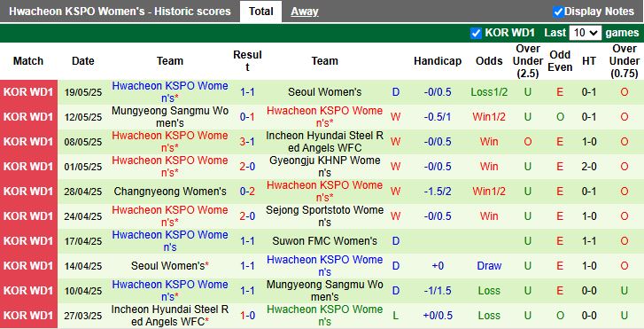Open Incheon Hyundai Steel home team on 27/03/25
Screen dimensions: 644x329
pos(170,316)
